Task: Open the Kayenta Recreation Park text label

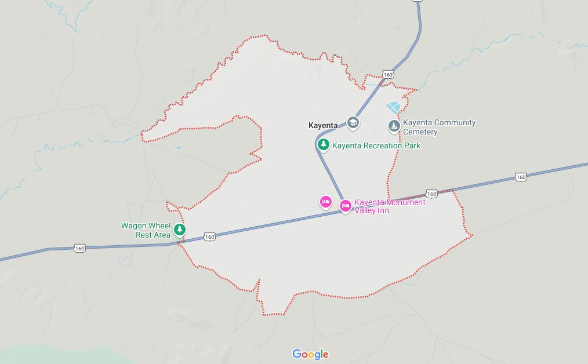Action: pyautogui.click(x=376, y=145)
